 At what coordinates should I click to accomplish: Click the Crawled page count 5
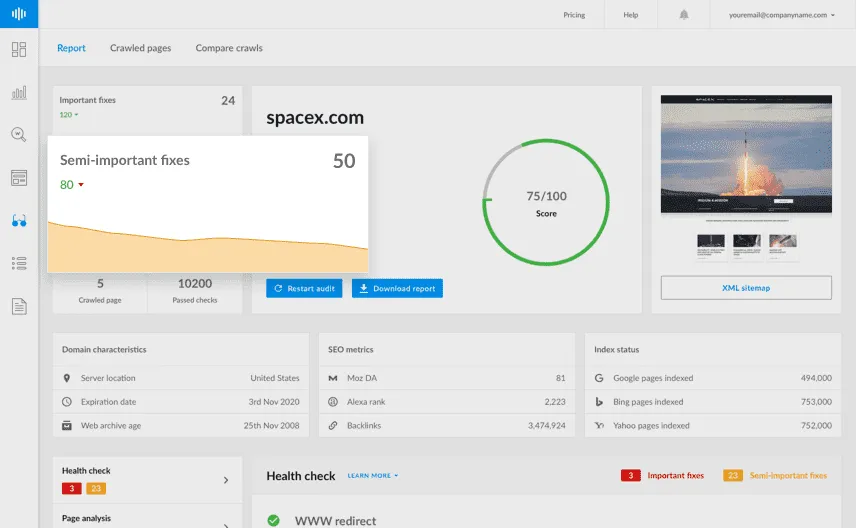100,283
